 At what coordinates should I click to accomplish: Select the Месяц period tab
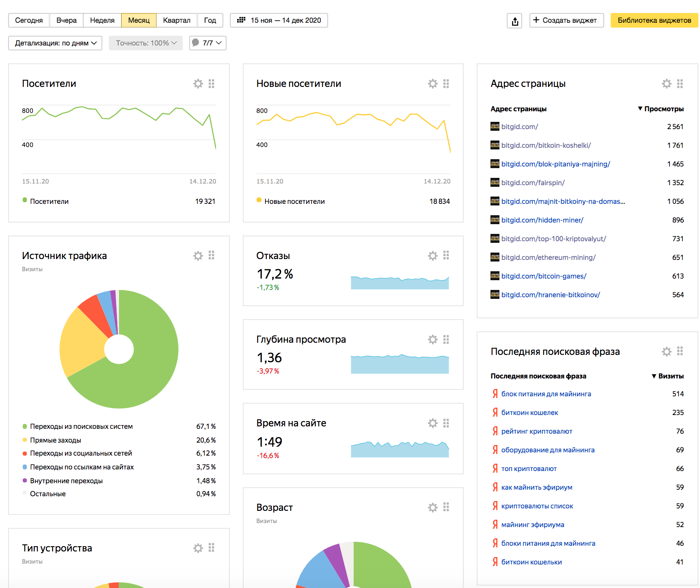139,20
